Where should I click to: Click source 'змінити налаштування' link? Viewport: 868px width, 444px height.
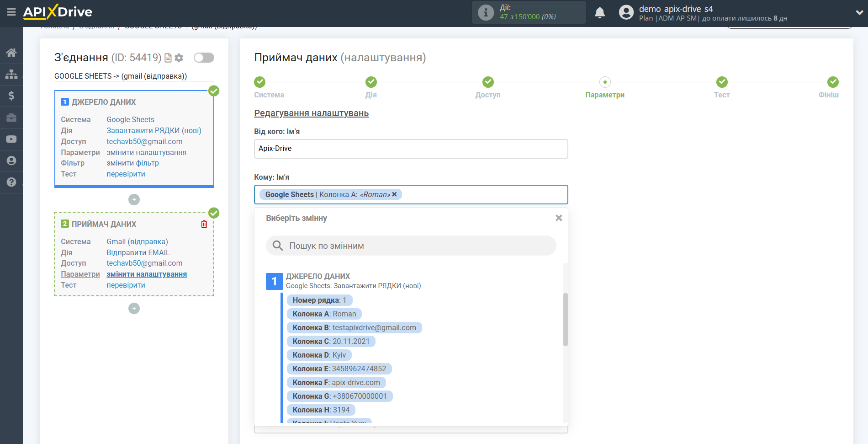(x=146, y=152)
